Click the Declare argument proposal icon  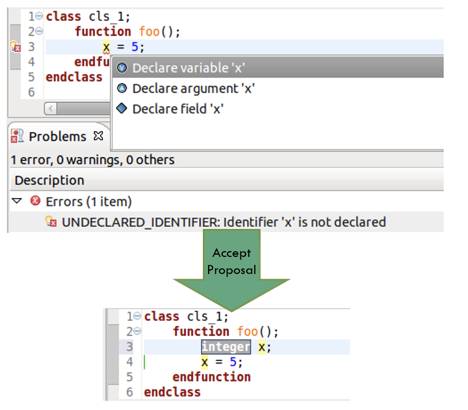pyautogui.click(x=122, y=88)
